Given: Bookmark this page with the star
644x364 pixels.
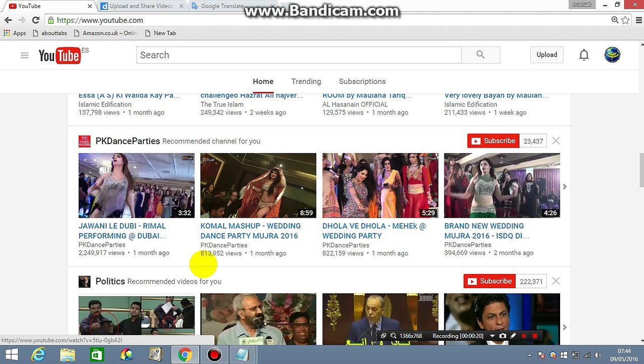Looking at the screenshot, I should (625, 20).
